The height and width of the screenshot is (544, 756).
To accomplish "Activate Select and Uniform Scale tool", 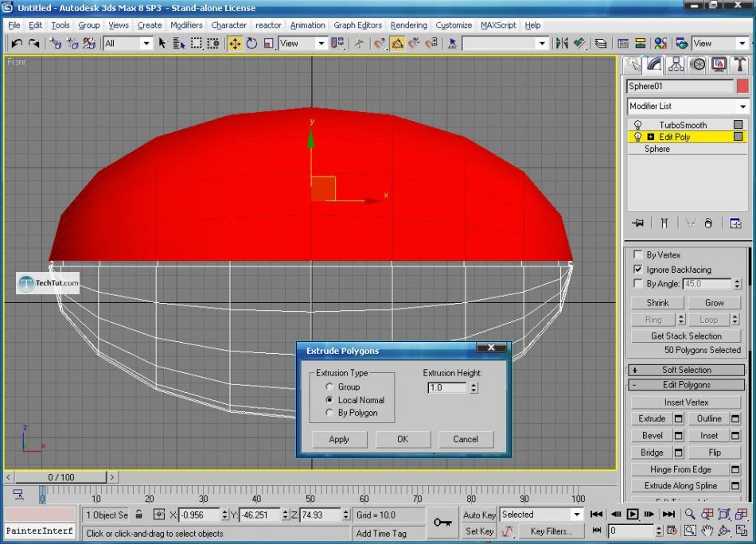I will click(268, 44).
